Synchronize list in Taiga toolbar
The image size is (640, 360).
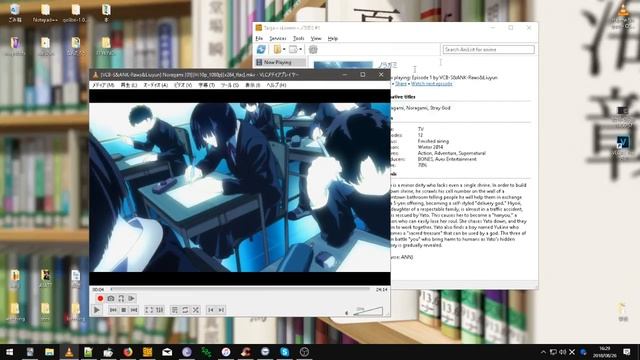[x=261, y=49]
